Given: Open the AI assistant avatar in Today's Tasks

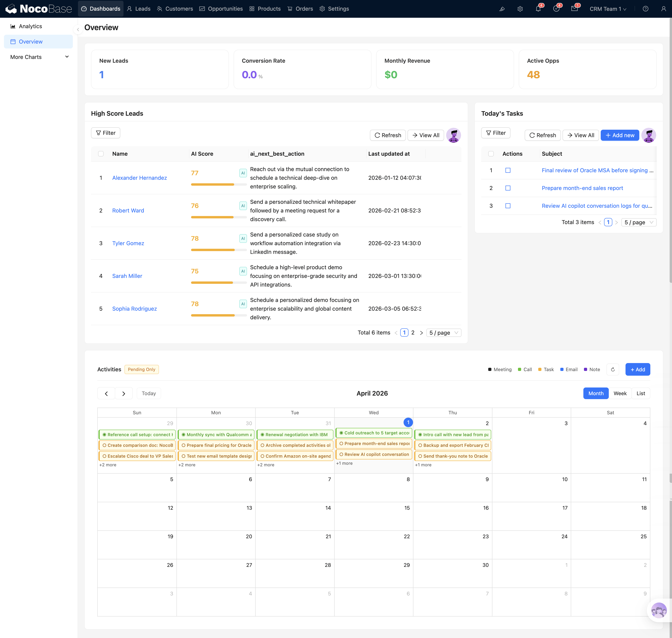Looking at the screenshot, I should 649,135.
